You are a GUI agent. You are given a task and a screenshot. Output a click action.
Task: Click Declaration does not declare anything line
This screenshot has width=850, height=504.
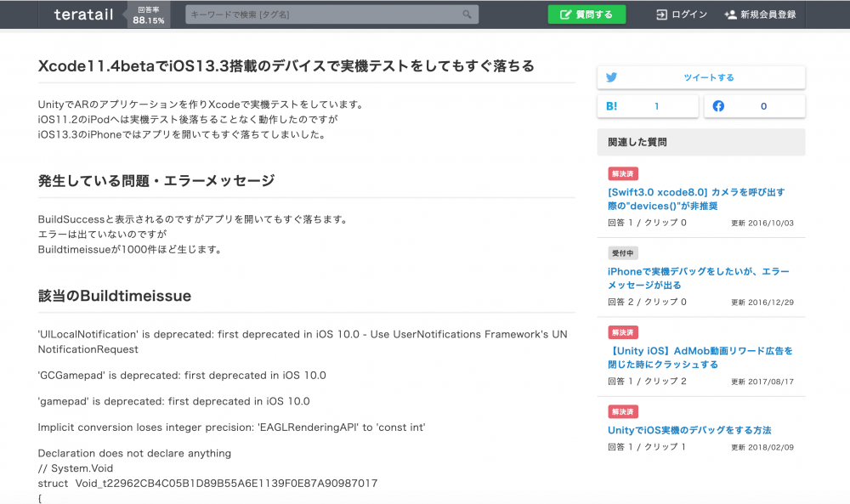pos(134,454)
